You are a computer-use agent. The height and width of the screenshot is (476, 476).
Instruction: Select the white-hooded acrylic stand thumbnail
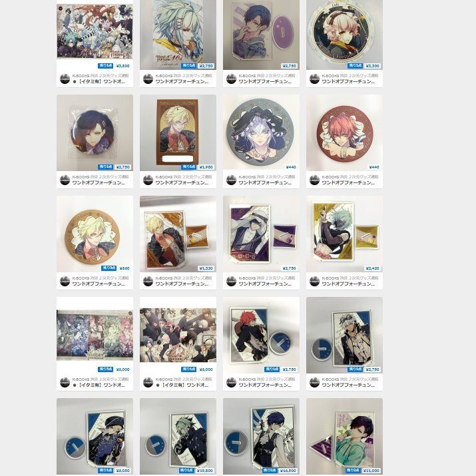click(261, 234)
